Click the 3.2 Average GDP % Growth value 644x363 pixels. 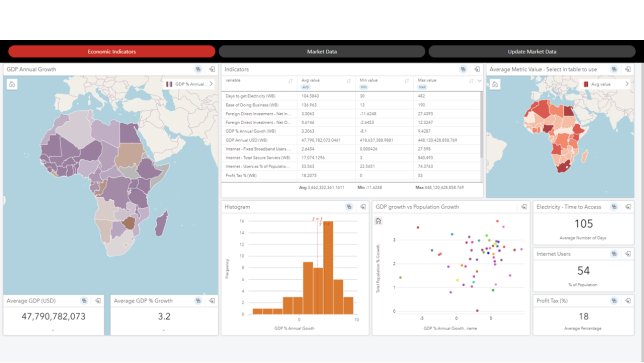click(x=164, y=317)
